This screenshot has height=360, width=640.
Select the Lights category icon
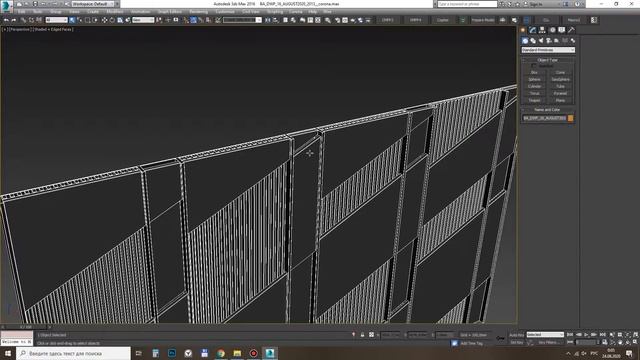[541, 41]
